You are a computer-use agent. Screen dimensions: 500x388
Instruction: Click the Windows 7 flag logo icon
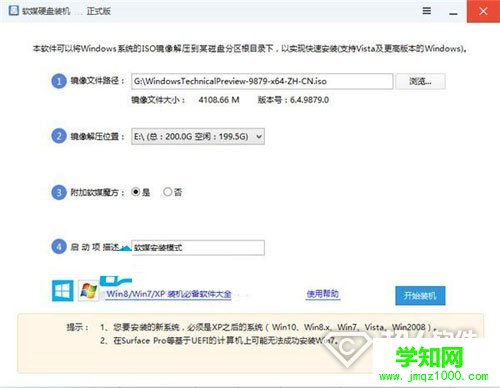(x=89, y=291)
